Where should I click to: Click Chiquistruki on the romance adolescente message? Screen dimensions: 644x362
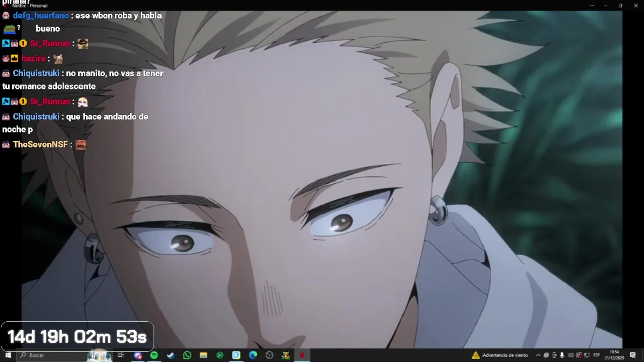[36, 73]
